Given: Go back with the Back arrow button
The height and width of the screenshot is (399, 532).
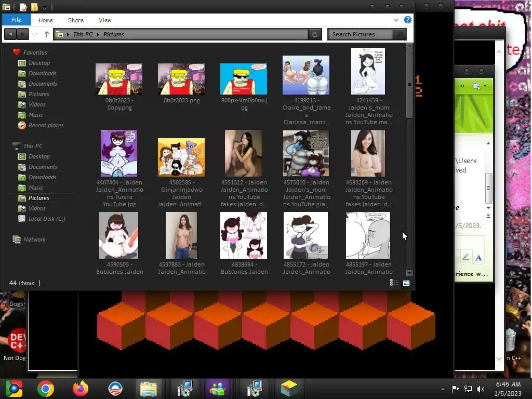Looking at the screenshot, I should pyautogui.click(x=10, y=34).
